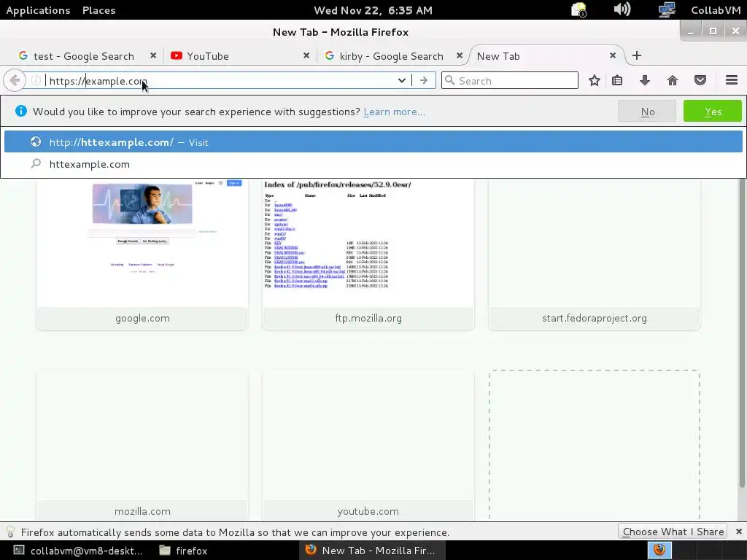Select the New Tab tab
The image size is (747, 560).
click(546, 56)
